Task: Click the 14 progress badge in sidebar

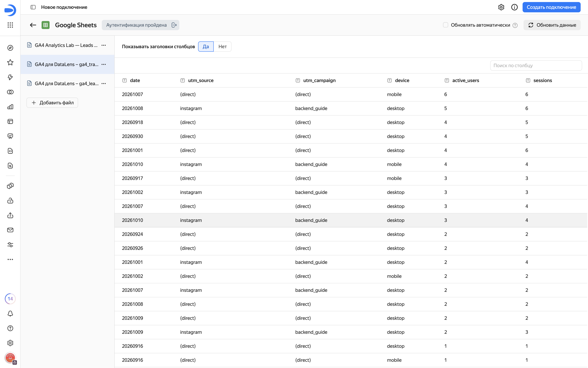Action: 10,299
